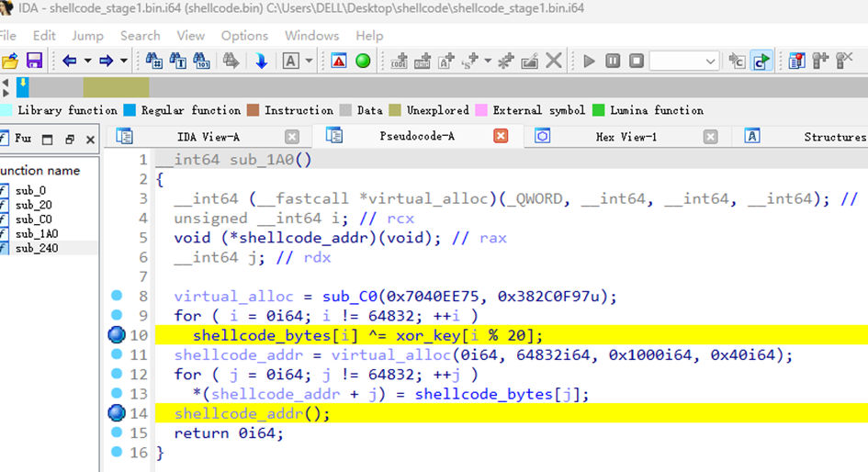Open the Options menu
Image resolution: width=868 pixels, height=472 pixels.
pyautogui.click(x=244, y=36)
